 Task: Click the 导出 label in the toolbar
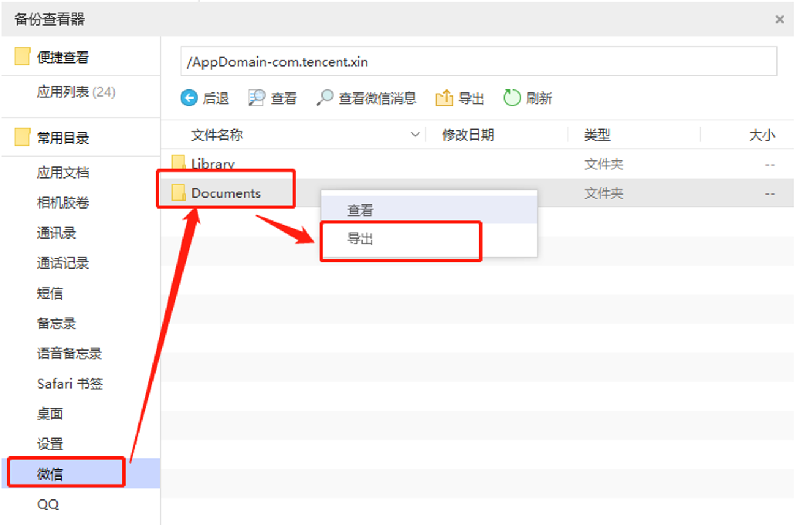click(x=471, y=99)
